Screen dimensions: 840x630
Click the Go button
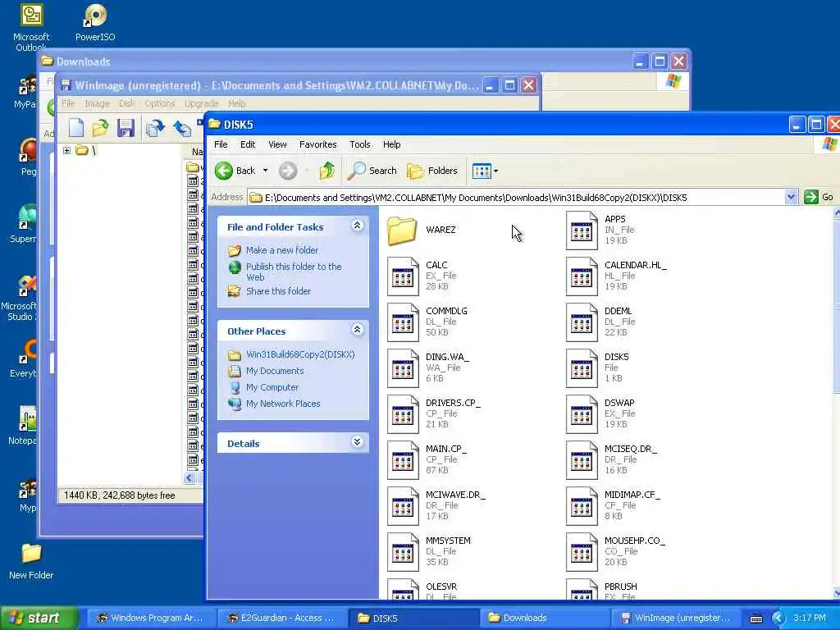(x=819, y=197)
